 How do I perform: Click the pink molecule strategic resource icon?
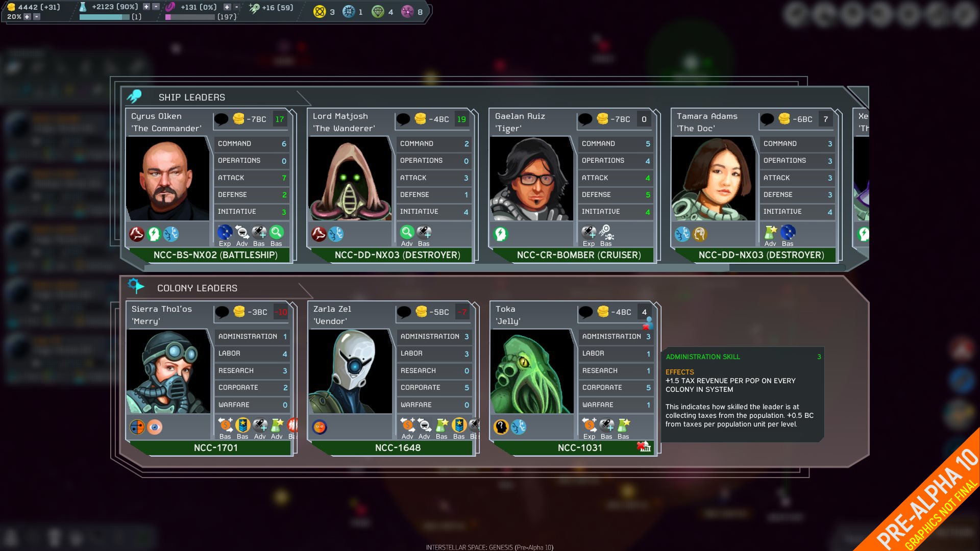click(407, 12)
